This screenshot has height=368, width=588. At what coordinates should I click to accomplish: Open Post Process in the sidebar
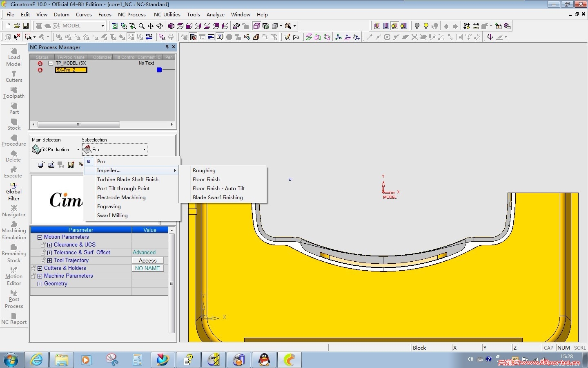14,299
